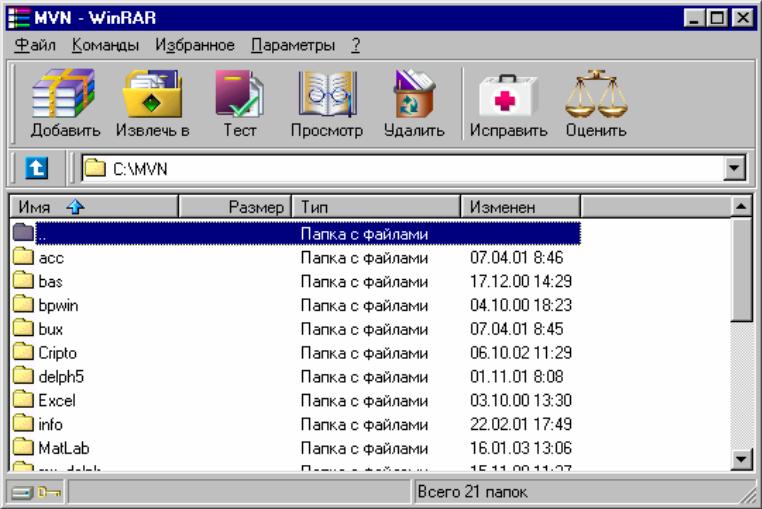Sort by the Изменен column header

(520, 207)
